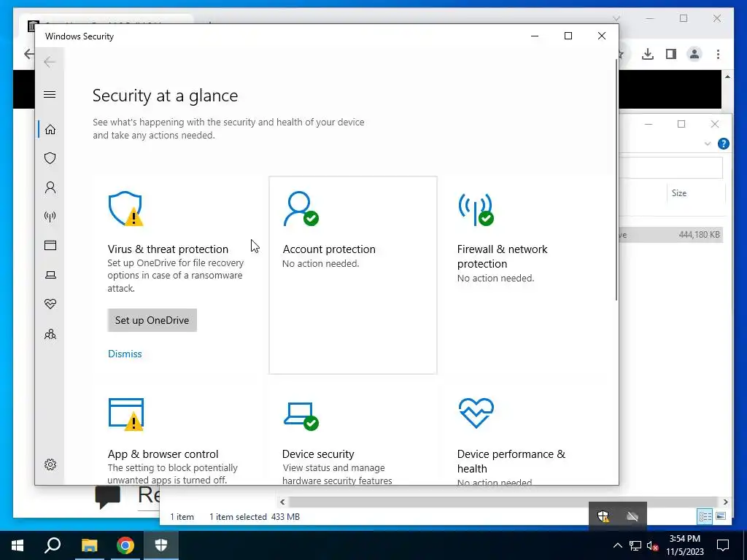This screenshot has height=560, width=747.
Task: Click Chrome downloads icon
Action: pos(648,54)
